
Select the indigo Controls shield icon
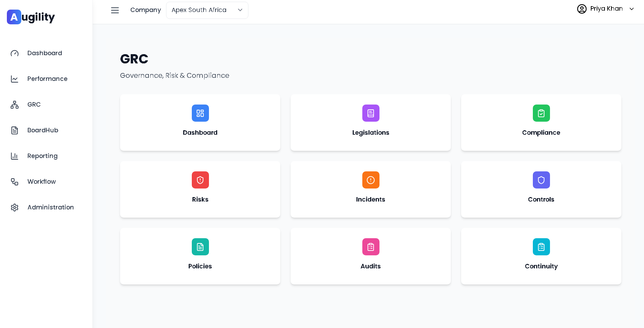(x=541, y=180)
